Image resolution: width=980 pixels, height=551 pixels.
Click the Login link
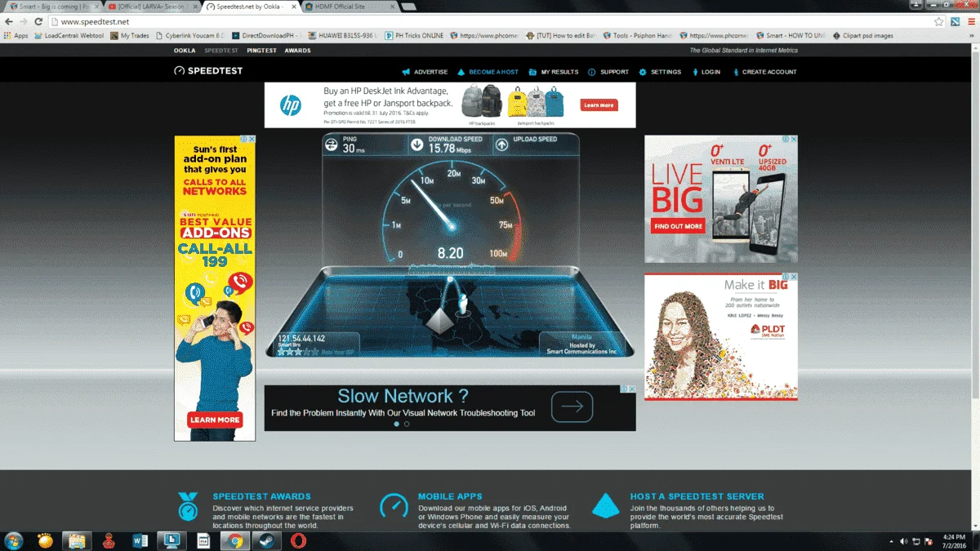pyautogui.click(x=706, y=72)
